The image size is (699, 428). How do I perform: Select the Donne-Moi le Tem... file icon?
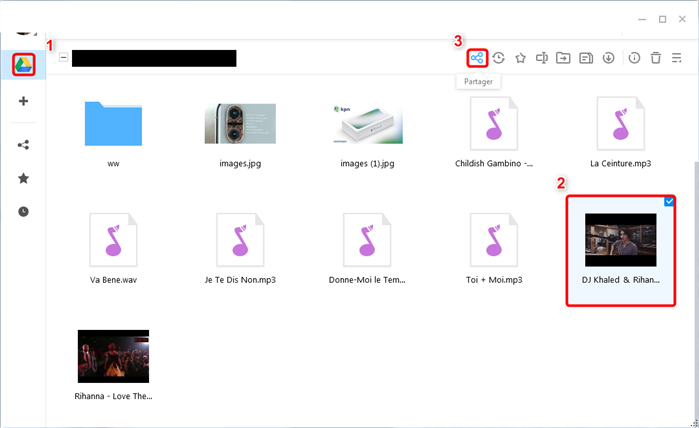(x=367, y=240)
